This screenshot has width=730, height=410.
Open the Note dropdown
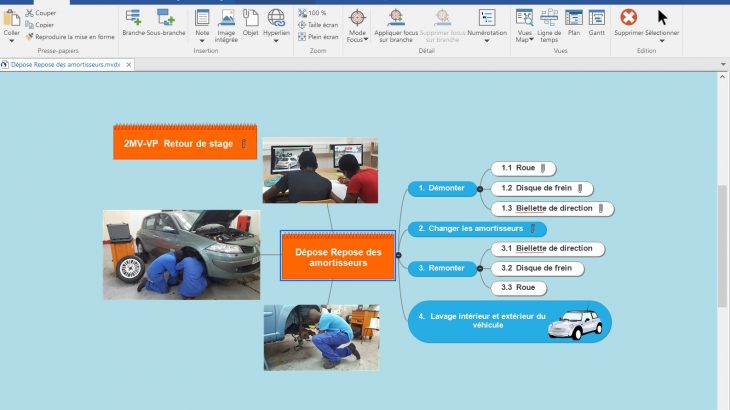202,41
